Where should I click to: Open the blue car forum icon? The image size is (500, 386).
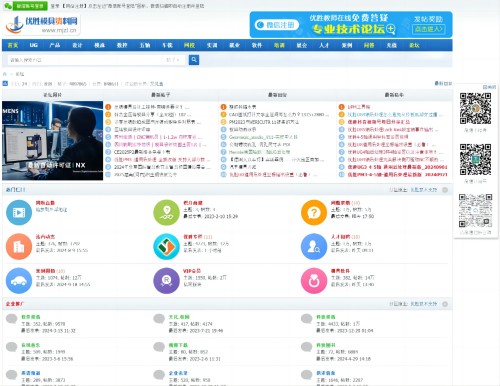[19, 281]
